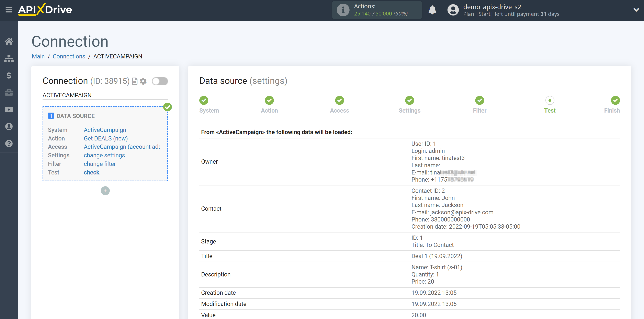The width and height of the screenshot is (644, 319).
Task: Open ActiveCampaign account access link
Action: click(122, 147)
